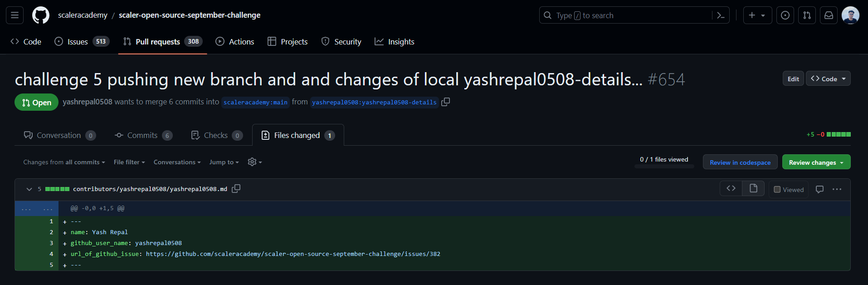Copy the path of yashrepal0508.md file
The image size is (868, 285).
[x=236, y=188]
